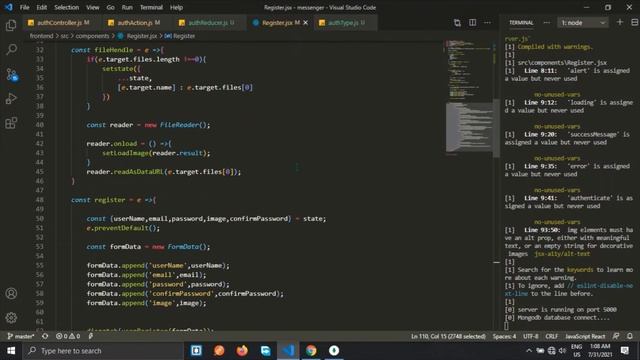The height and width of the screenshot is (360, 640).
Task: Open terminal panel more views ellipsis
Action: [x=547, y=23]
